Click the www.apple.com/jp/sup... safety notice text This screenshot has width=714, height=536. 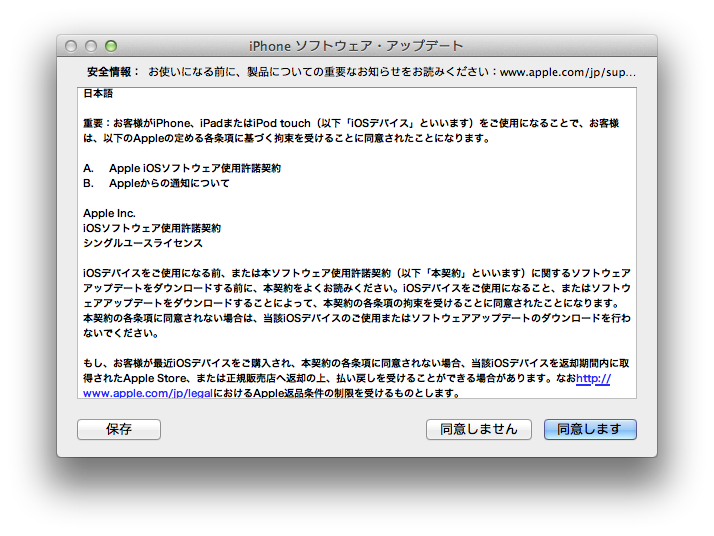pyautogui.click(x=567, y=72)
